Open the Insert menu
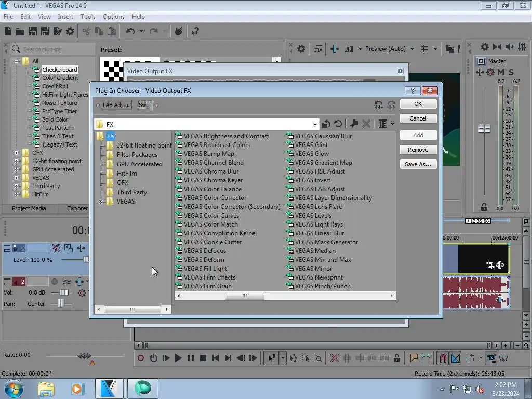Viewport: 532px width, 399px height. (65, 17)
